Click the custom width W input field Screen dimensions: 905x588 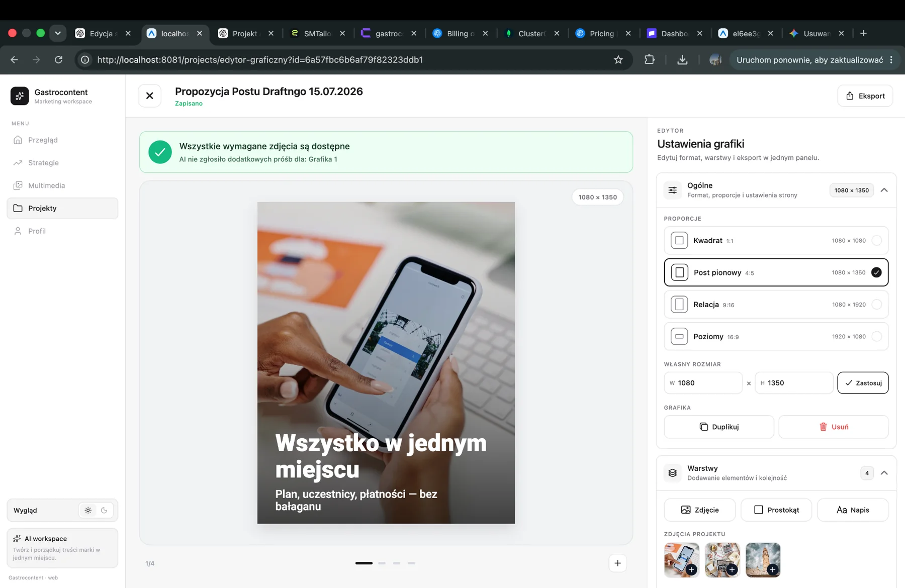703,383
